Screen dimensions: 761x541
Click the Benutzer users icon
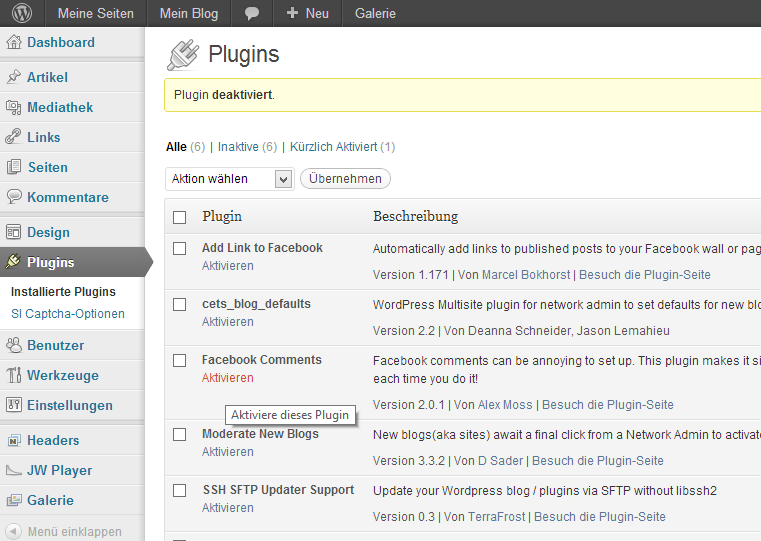coord(14,345)
